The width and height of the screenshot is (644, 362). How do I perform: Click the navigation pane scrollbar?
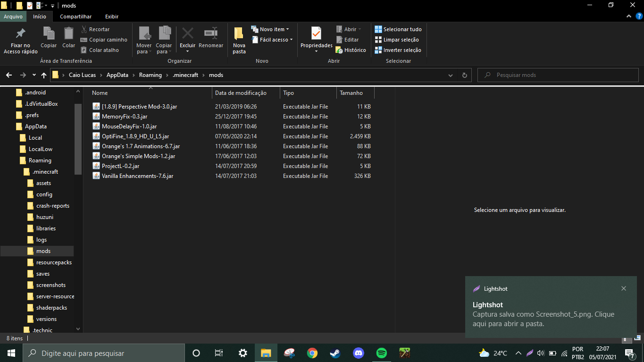pos(78,139)
